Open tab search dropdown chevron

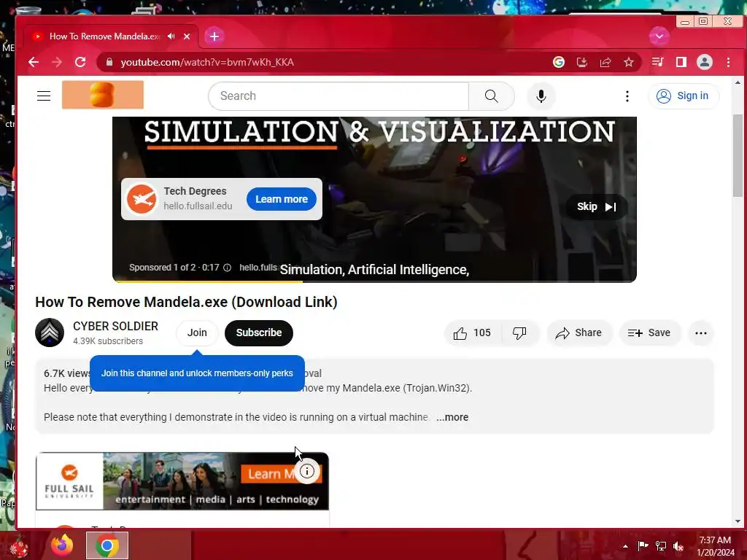tap(659, 36)
